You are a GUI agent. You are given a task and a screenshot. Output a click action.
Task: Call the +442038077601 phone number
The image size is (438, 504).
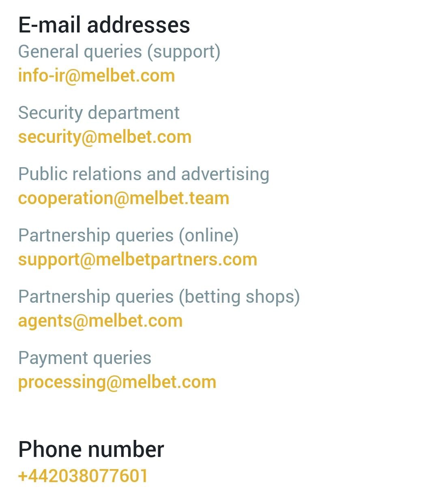coord(83,476)
